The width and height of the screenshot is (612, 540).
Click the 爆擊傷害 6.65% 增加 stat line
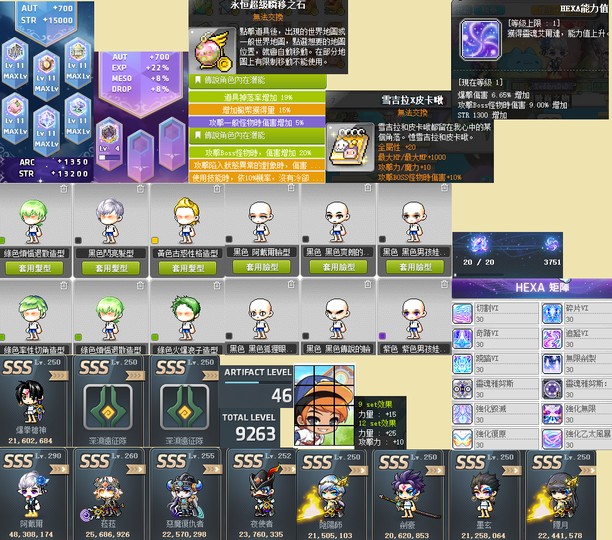tap(494, 95)
